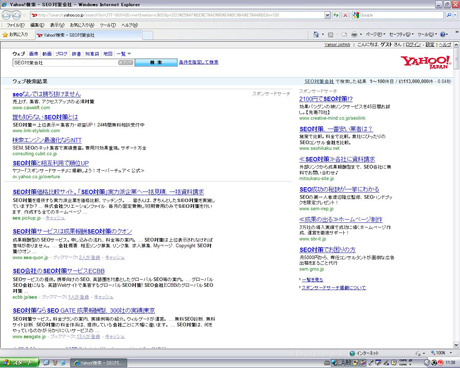460x368 pixels.
Task: Open the ページ(P) command bar dropdown
Action: (375, 34)
